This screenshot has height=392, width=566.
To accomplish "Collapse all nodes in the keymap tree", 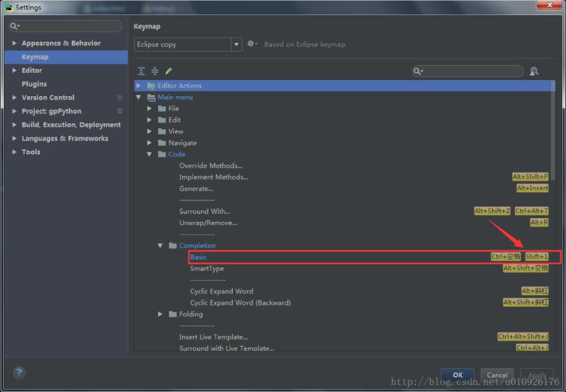I will 154,71.
